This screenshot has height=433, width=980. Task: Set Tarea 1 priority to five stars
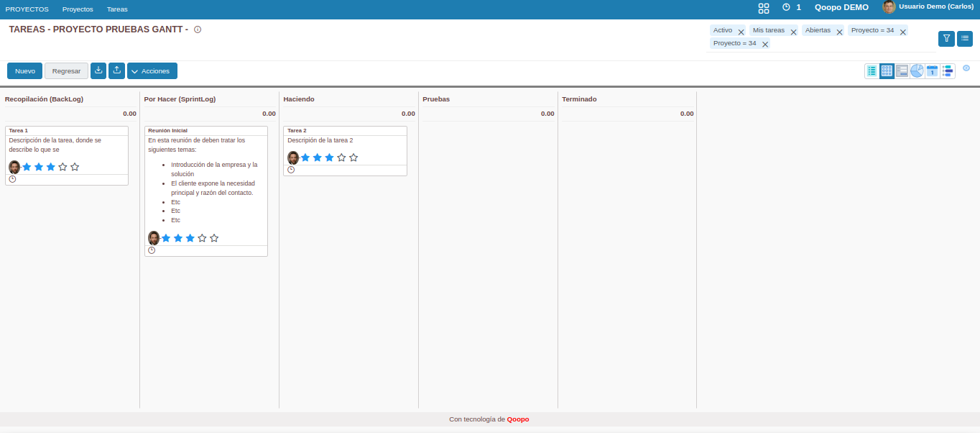pos(75,167)
